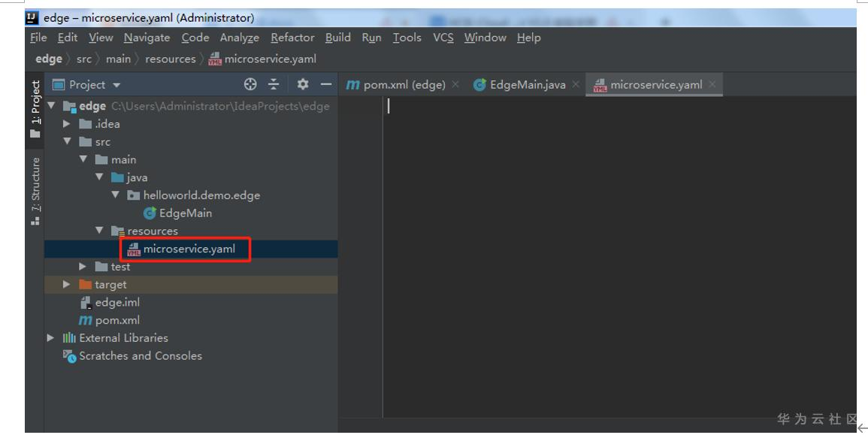Close the pom.xml (edge) tab

455,84
